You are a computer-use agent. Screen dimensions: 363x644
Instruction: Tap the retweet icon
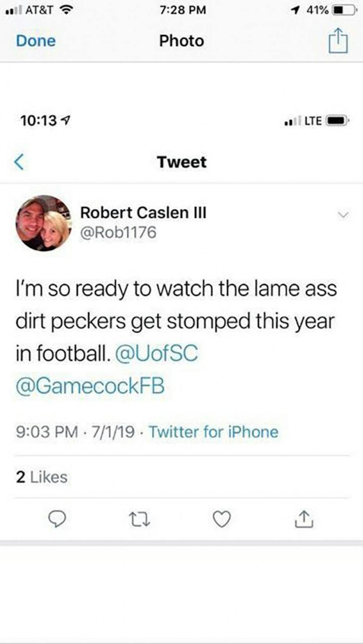[x=139, y=519]
